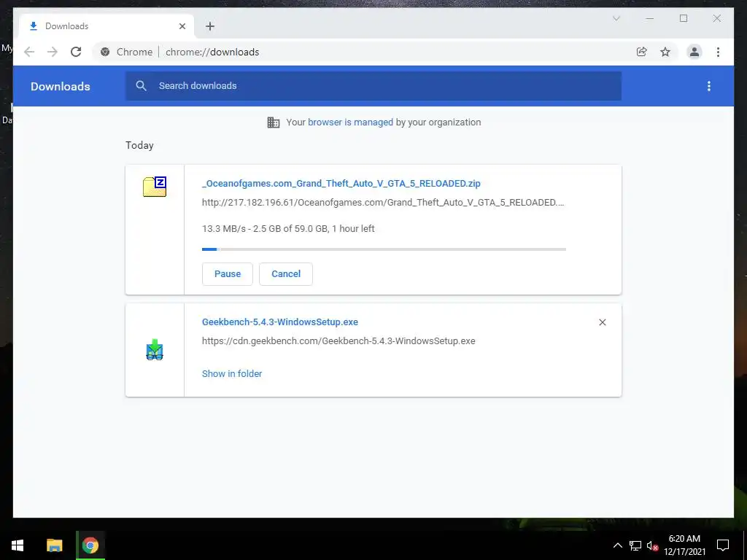Click the Chrome site info icon
The image size is (747, 560).
tap(105, 52)
